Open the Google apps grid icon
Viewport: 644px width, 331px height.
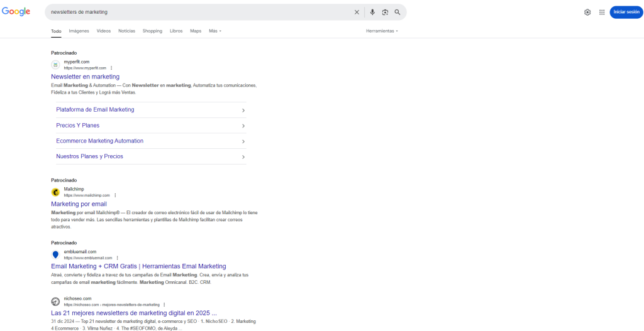coord(602,12)
